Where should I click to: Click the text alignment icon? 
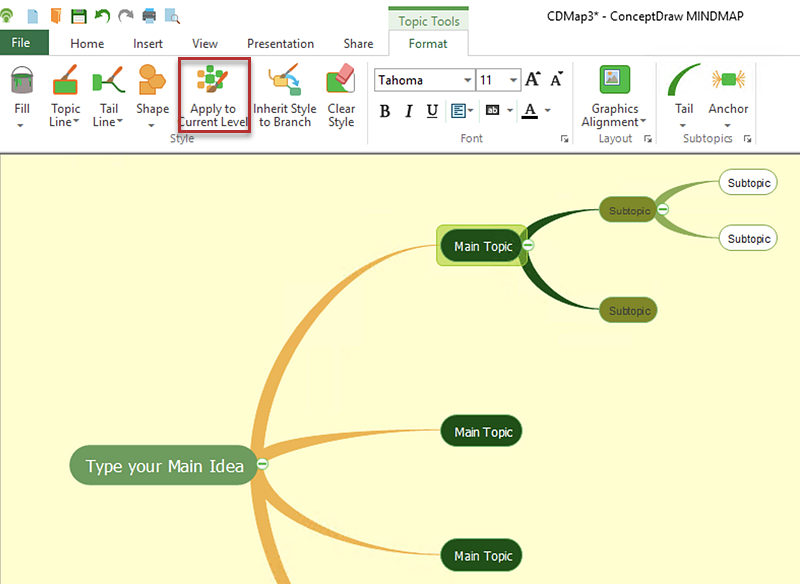tap(458, 110)
